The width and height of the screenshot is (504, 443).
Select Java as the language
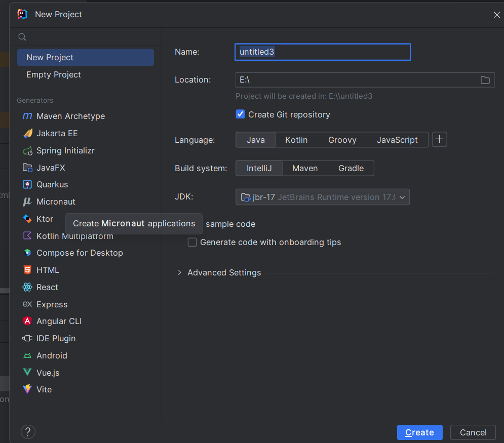point(255,140)
